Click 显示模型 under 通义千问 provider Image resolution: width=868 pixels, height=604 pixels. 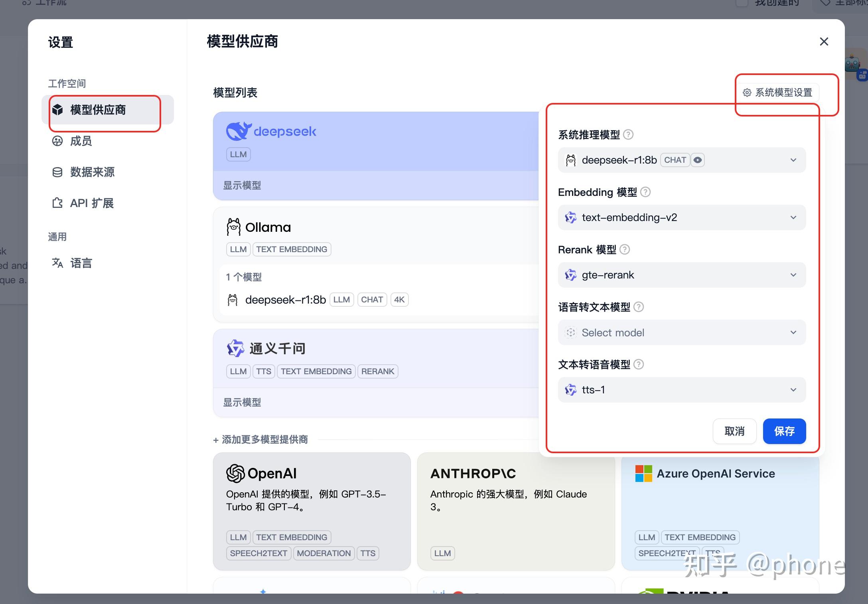click(242, 402)
